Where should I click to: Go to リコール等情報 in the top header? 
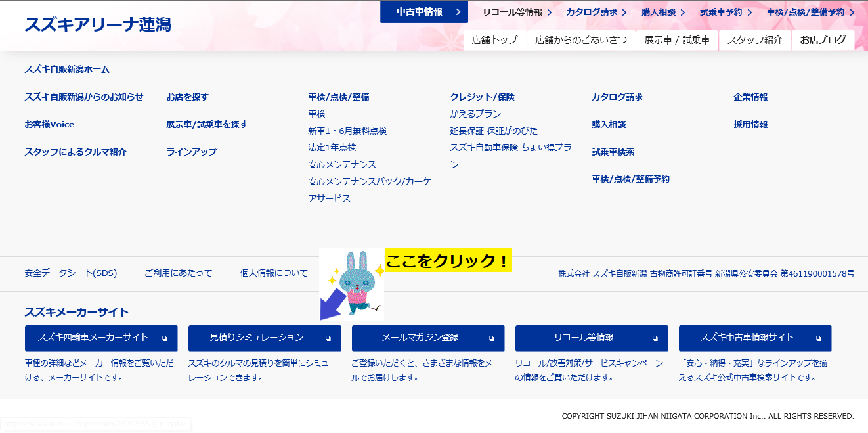point(517,12)
